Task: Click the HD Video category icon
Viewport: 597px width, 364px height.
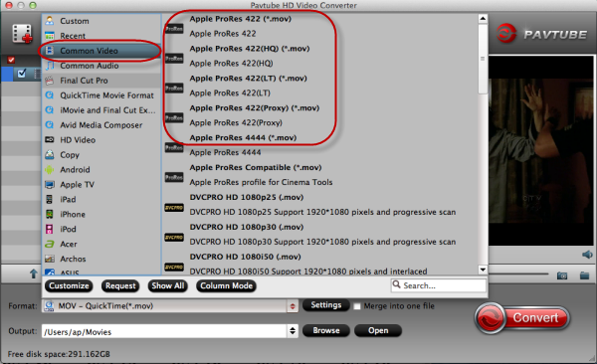Action: coord(50,140)
